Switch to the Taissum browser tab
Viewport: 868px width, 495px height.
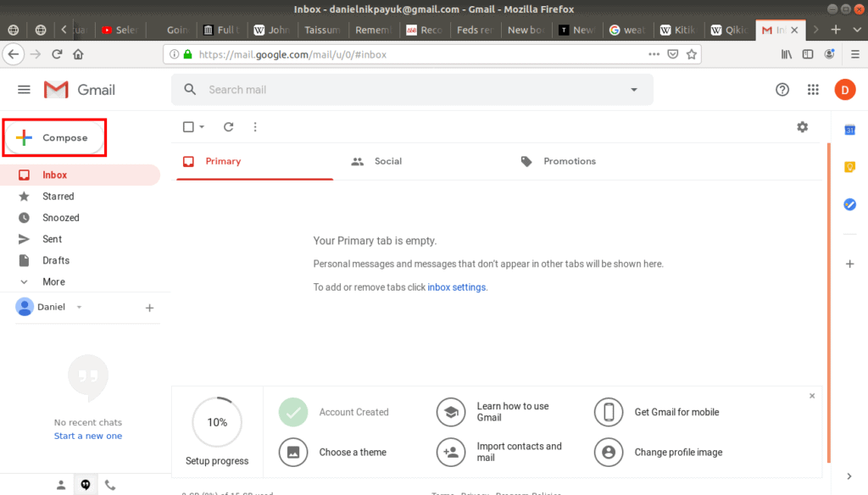tap(323, 30)
